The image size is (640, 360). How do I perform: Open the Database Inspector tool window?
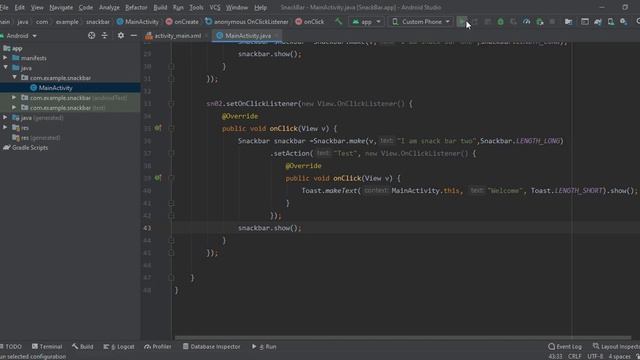tap(211, 347)
